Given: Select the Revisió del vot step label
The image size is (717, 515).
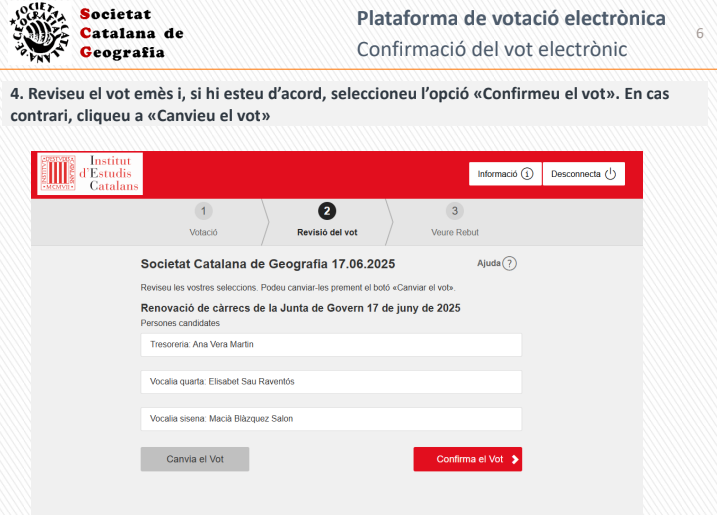Looking at the screenshot, I should (x=327, y=232).
